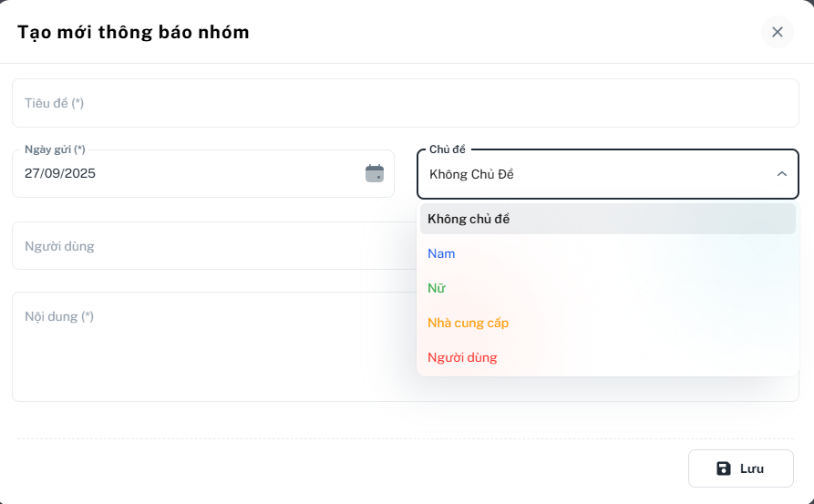The width and height of the screenshot is (814, 504).
Task: Focus the Tiêu đề title input
Action: click(405, 103)
